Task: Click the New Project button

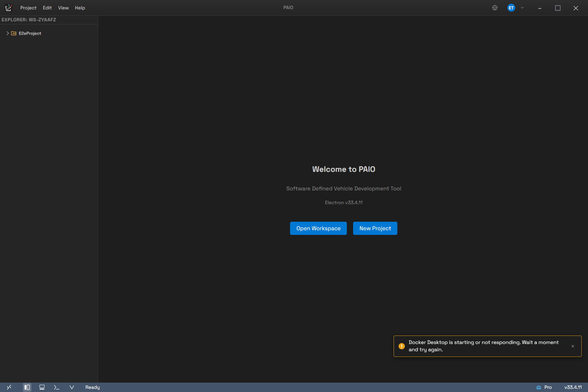Action: (375, 228)
